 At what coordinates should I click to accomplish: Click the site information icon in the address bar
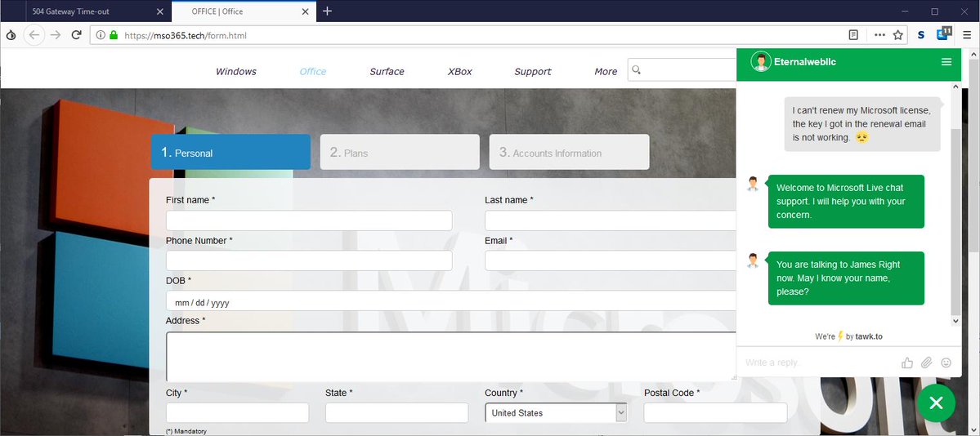click(x=101, y=36)
